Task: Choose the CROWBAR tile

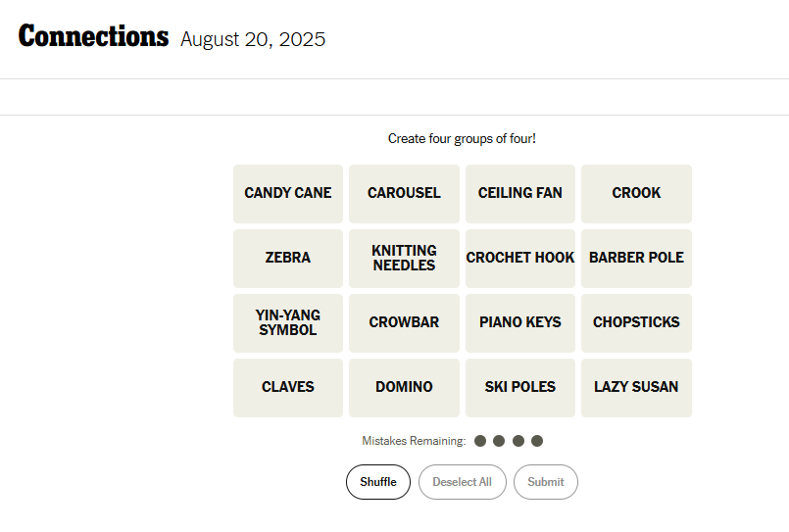Action: click(x=404, y=322)
